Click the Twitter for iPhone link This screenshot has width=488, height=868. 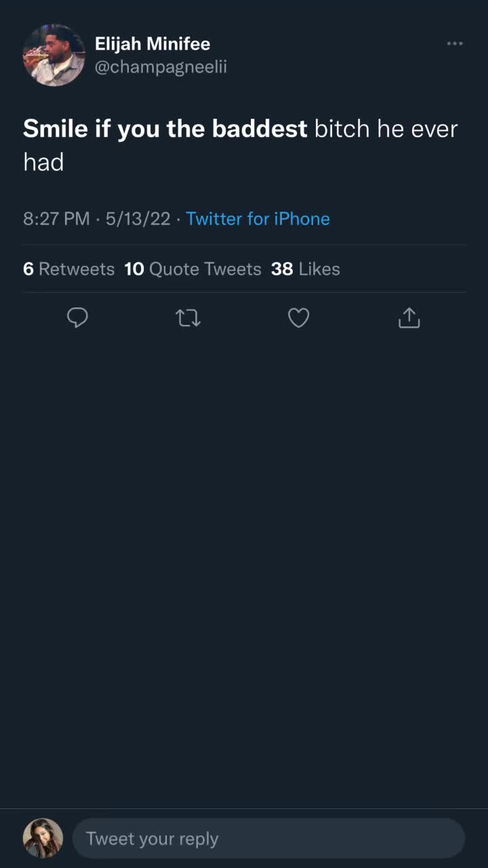coord(258,218)
